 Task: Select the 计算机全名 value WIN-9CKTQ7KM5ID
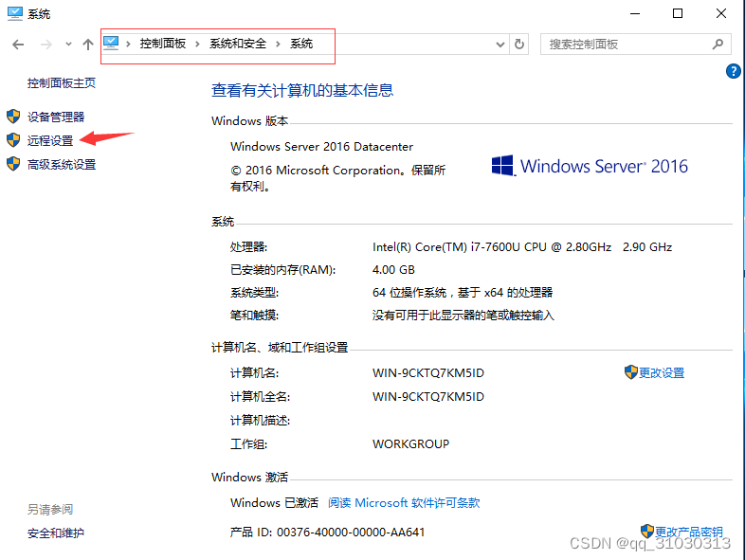[428, 397]
